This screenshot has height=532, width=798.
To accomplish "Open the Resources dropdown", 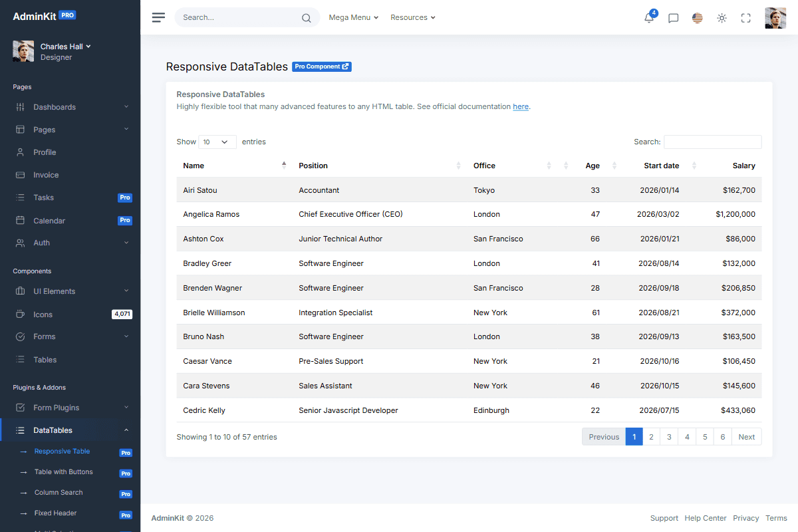I will tap(413, 17).
